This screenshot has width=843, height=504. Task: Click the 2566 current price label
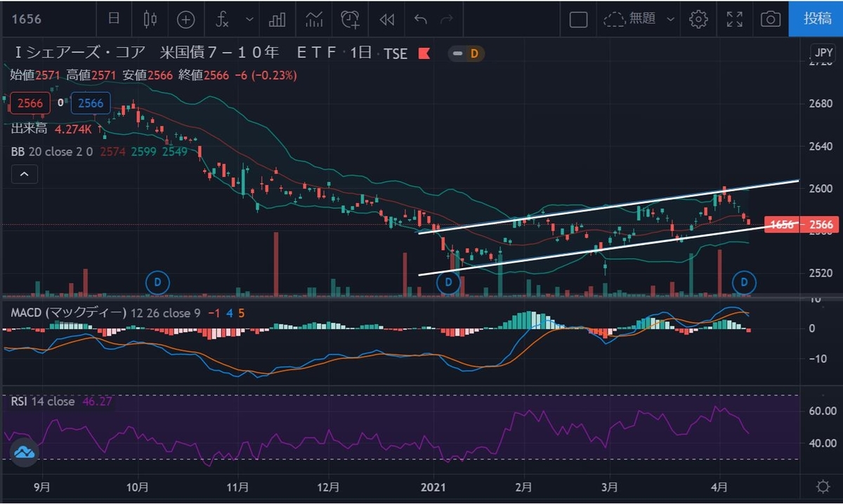point(821,225)
